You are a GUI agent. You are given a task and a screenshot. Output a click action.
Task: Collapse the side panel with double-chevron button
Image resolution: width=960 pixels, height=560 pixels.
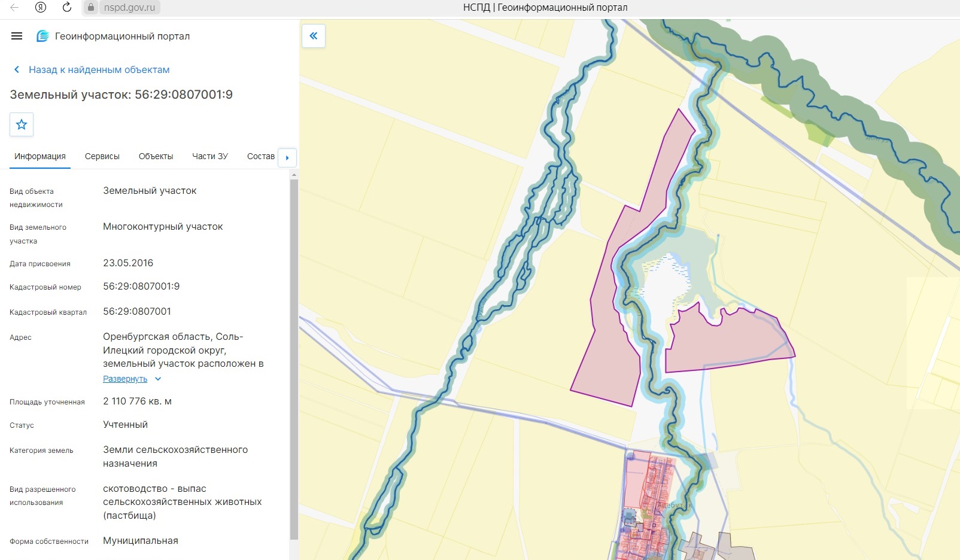coord(314,36)
